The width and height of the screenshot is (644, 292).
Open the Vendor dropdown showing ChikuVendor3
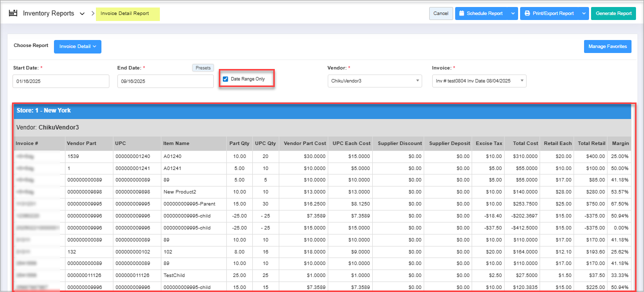pyautogui.click(x=375, y=81)
